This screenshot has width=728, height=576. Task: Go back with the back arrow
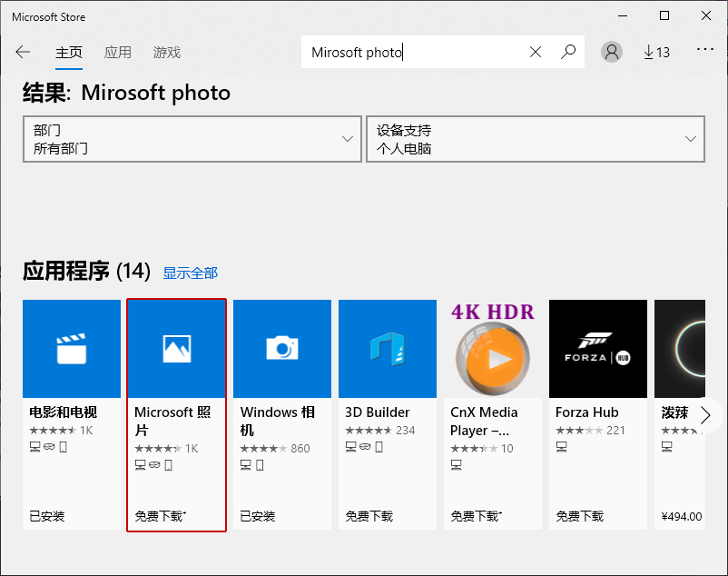[23, 52]
